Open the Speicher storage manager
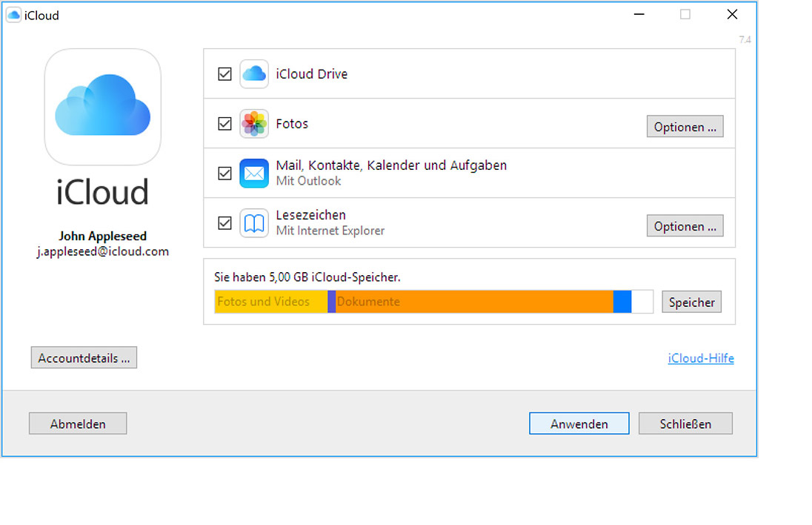The image size is (812, 525). [691, 302]
